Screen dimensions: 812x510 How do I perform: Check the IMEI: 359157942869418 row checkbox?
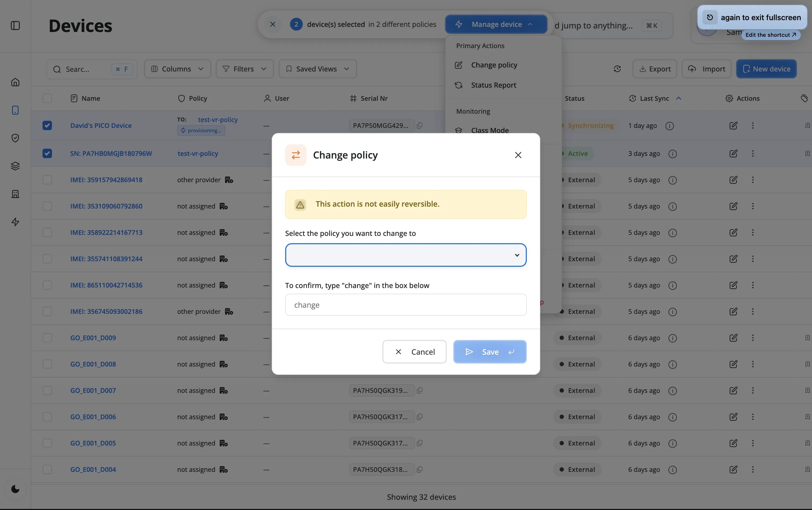(x=47, y=180)
